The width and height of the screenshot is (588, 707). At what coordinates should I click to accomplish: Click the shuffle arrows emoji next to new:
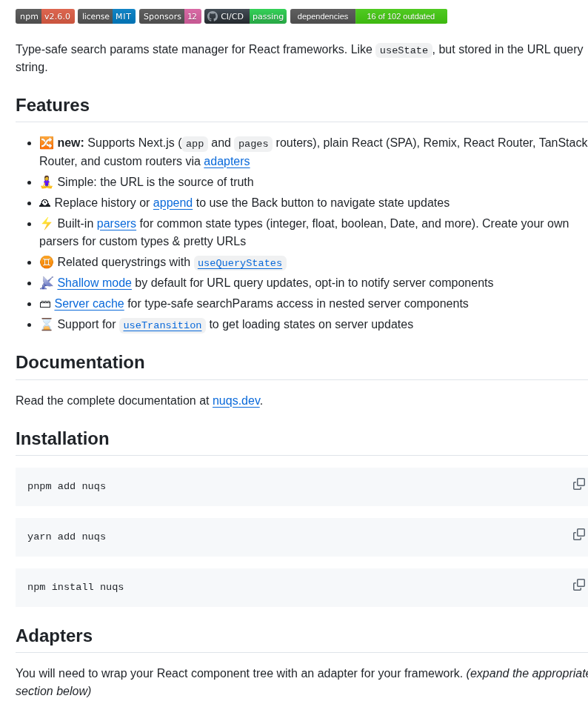coord(47,143)
